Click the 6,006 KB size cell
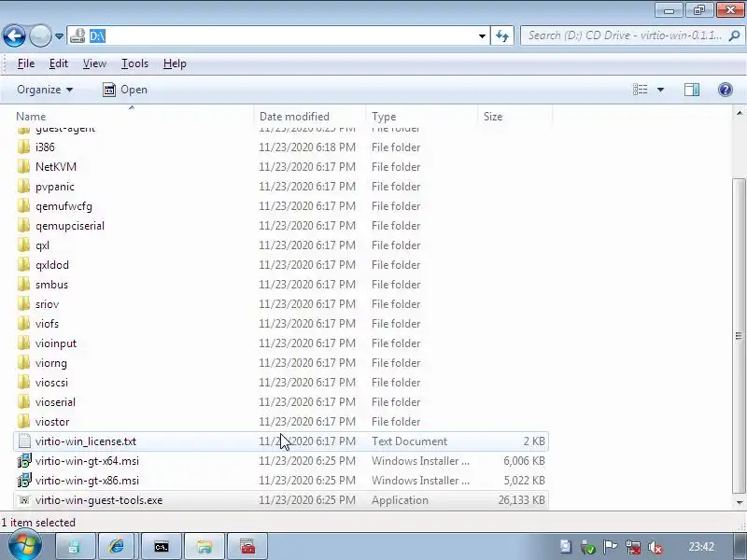Viewport: 747px width, 560px height. [524, 461]
